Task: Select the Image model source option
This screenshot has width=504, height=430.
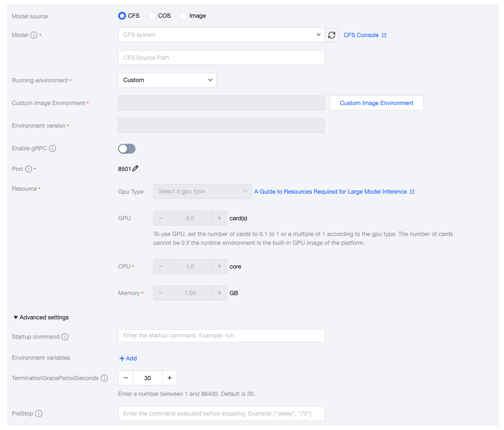Action: 183,16
